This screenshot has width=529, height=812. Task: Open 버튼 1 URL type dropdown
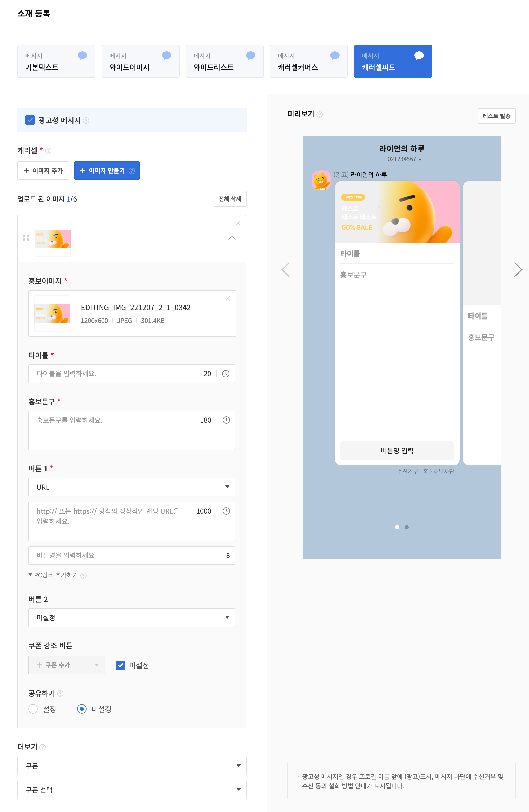(x=132, y=487)
